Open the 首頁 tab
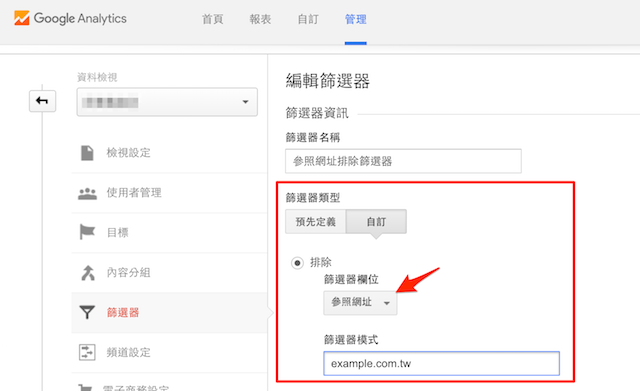The image size is (640, 391). [x=213, y=19]
